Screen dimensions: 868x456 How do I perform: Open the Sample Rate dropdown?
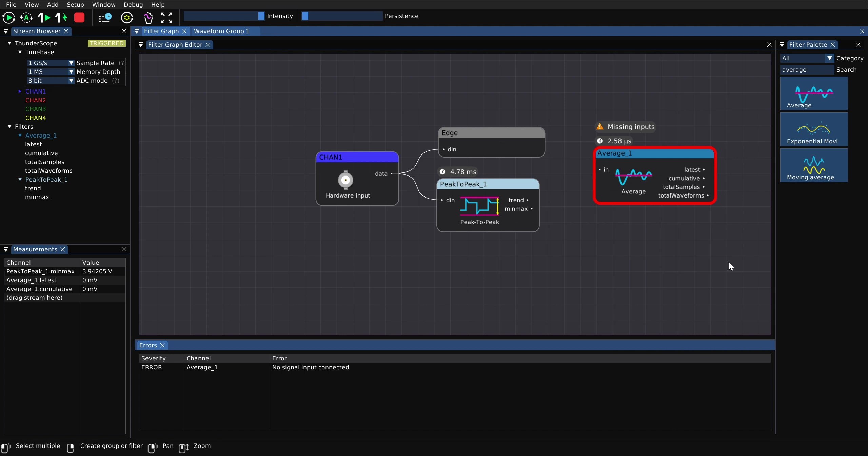click(x=51, y=63)
